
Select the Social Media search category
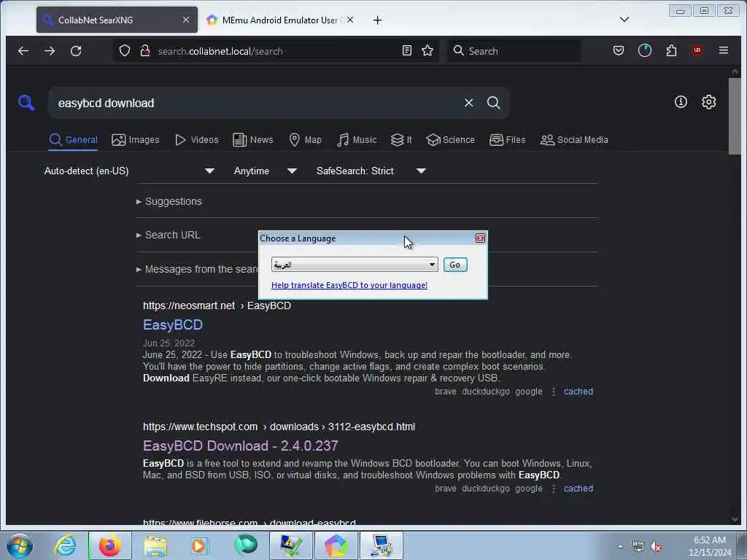pyautogui.click(x=574, y=140)
